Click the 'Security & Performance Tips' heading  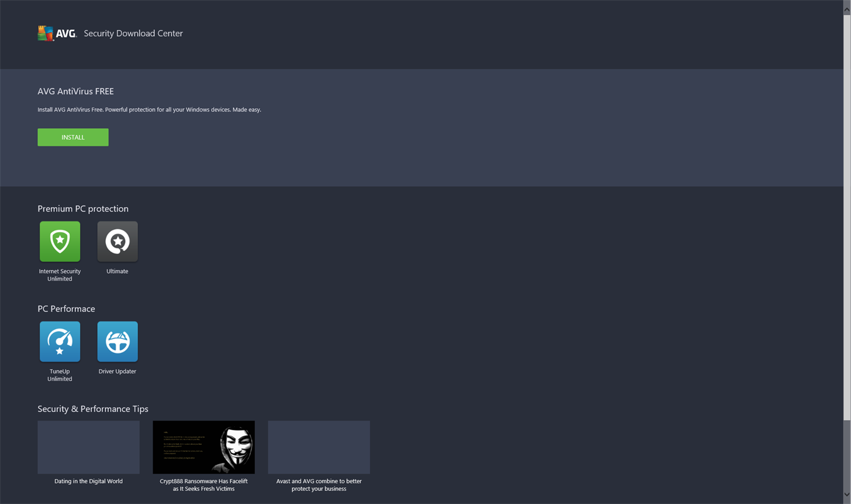[x=93, y=409]
